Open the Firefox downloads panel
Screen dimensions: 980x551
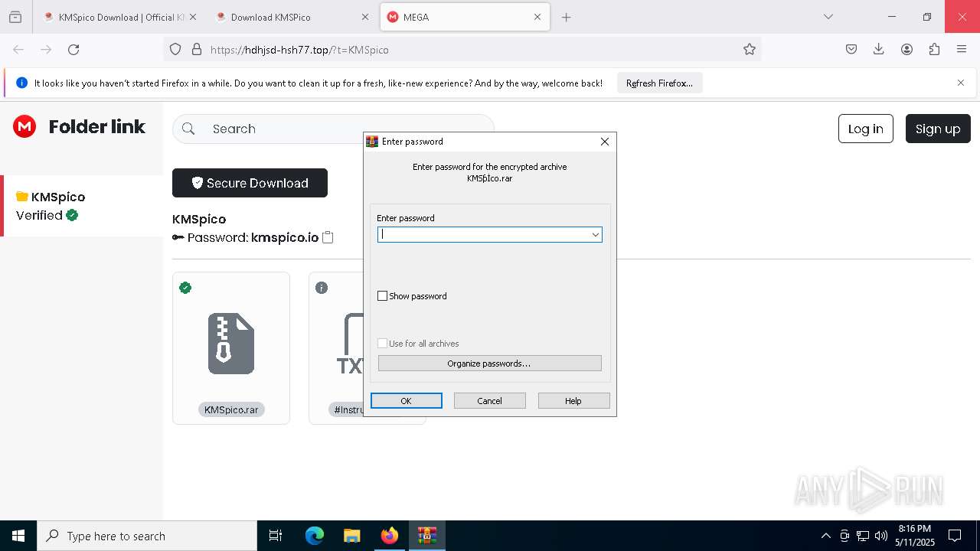879,50
